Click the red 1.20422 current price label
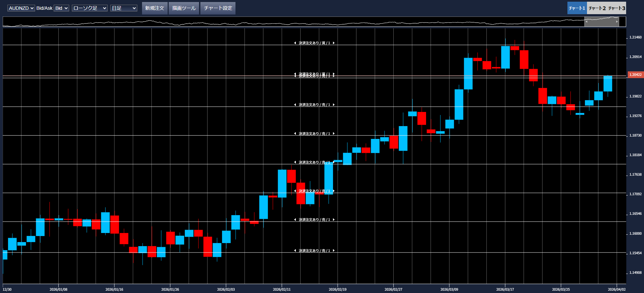The image size is (644, 293). pos(636,75)
